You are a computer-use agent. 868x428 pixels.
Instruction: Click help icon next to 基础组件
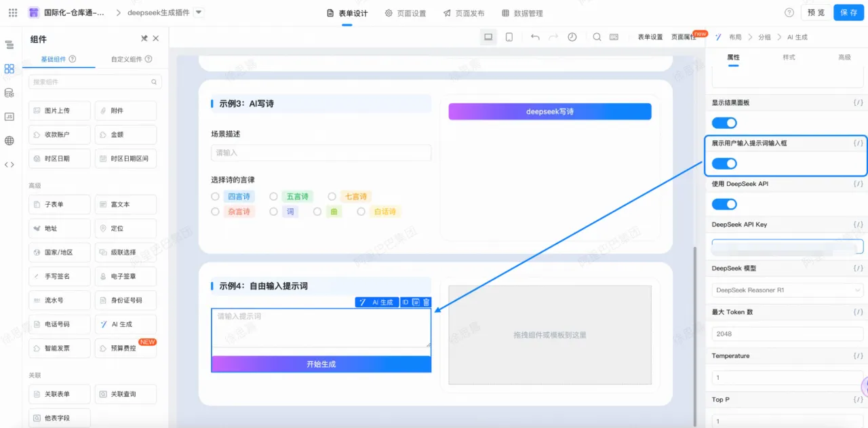click(73, 59)
